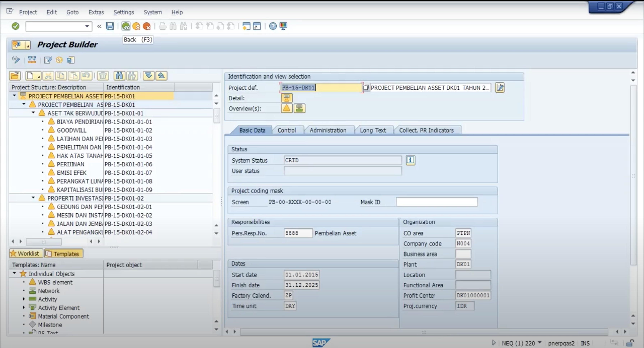The image size is (644, 348).
Task: Collapse the PROPERTI INVESTASI node
Action: click(33, 198)
